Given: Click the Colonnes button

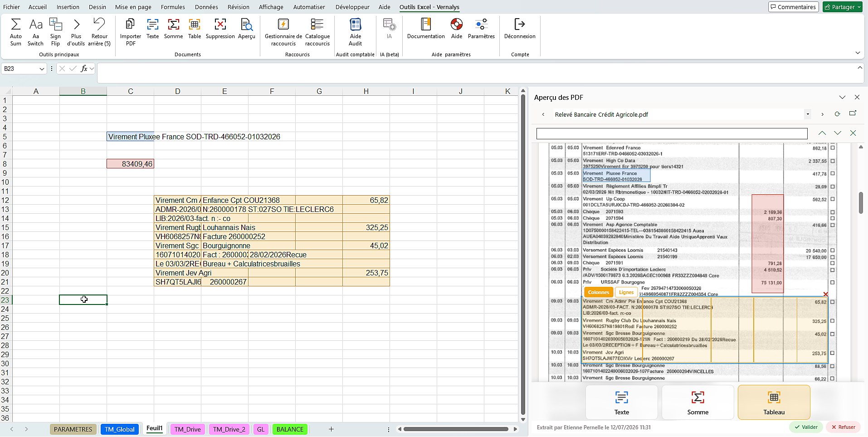Looking at the screenshot, I should [599, 292].
